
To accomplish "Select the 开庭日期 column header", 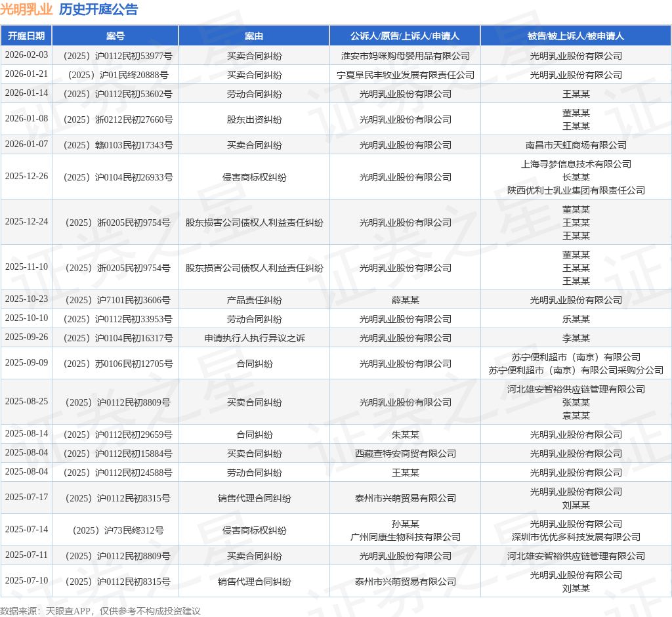I will coord(26,36).
